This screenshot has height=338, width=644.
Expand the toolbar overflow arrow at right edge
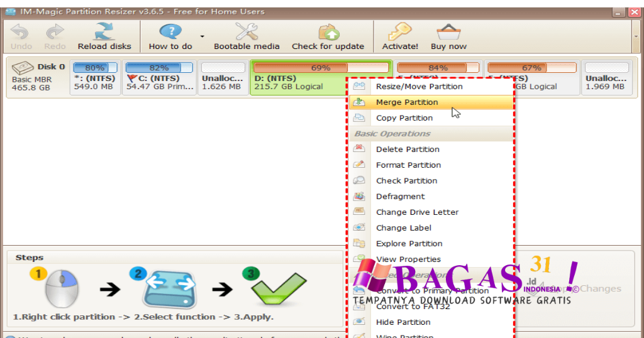636,36
